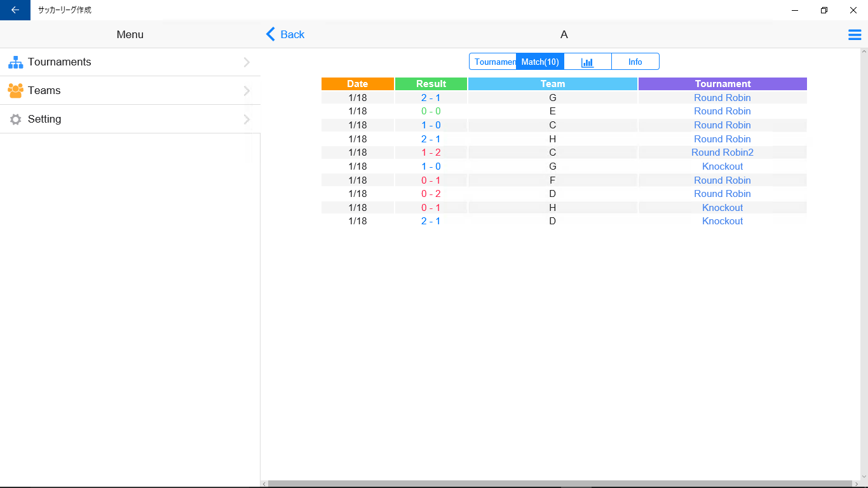
Task: Click the blue back arrow in title bar
Action: (x=15, y=10)
